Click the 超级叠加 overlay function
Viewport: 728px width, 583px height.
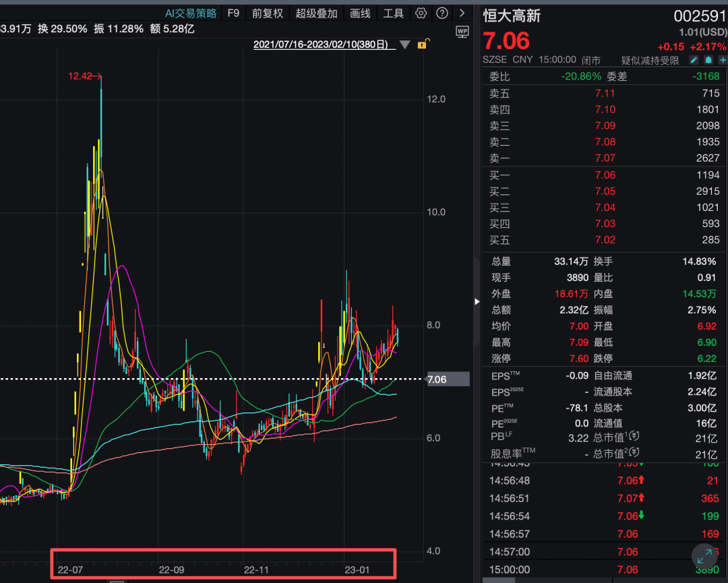(316, 13)
